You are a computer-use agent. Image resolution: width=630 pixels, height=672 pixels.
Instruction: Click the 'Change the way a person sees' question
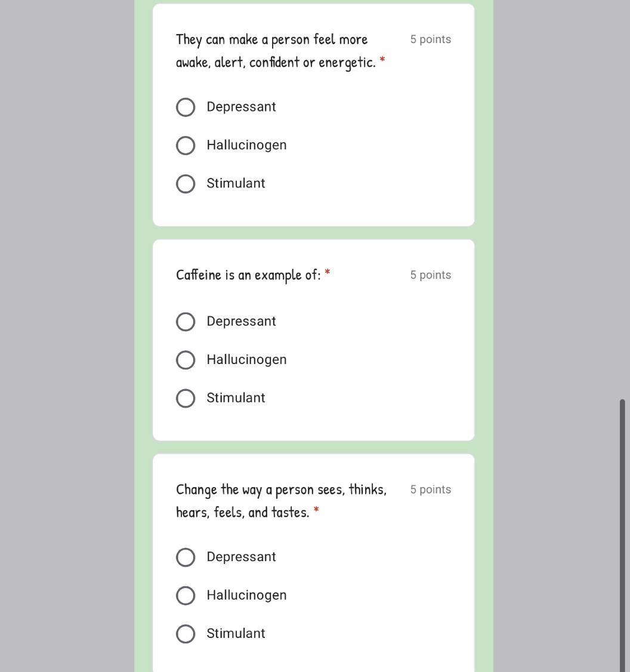282,501
